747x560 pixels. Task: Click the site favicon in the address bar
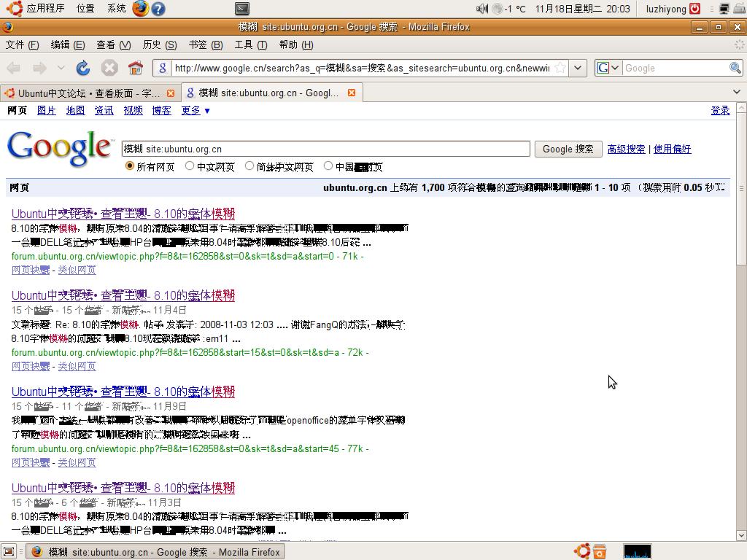pos(162,68)
